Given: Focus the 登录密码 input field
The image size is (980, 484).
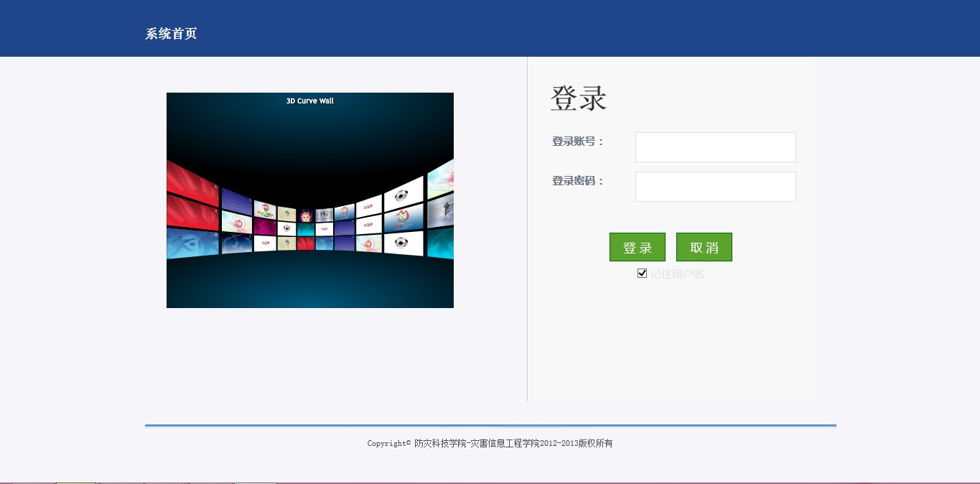Looking at the screenshot, I should pyautogui.click(x=716, y=187).
